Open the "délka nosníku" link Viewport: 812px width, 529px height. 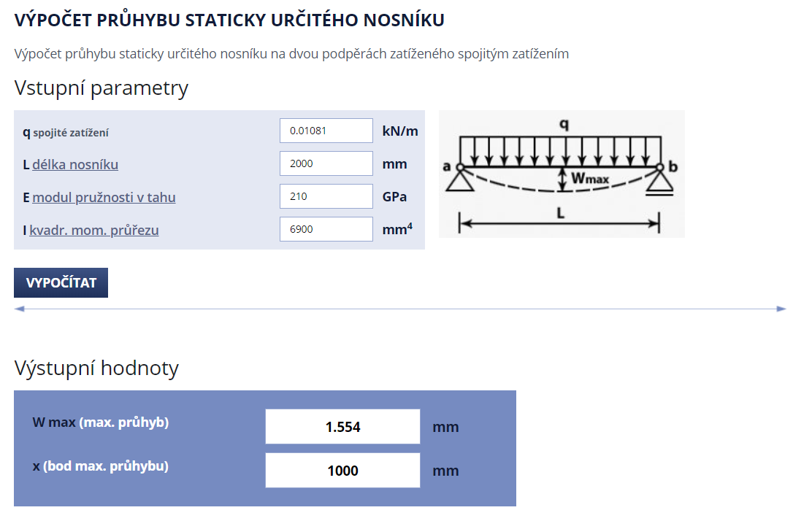75,164
